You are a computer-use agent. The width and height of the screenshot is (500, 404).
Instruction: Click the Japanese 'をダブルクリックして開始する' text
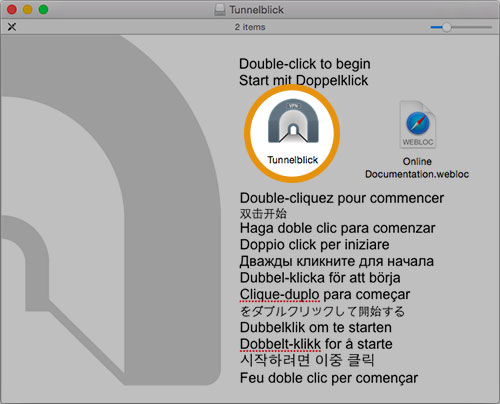[x=322, y=311]
